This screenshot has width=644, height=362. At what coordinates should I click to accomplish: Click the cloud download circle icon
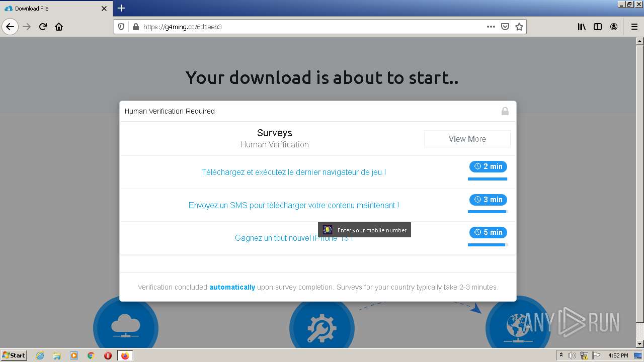(126, 324)
